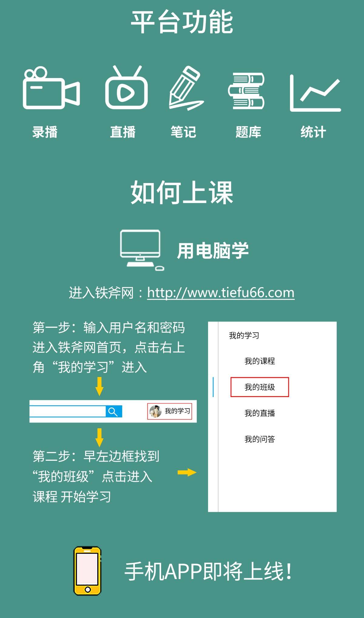Viewport: 364px width, 618px height.
Task: Select 我的班级 in the sidebar
Action: (260, 387)
